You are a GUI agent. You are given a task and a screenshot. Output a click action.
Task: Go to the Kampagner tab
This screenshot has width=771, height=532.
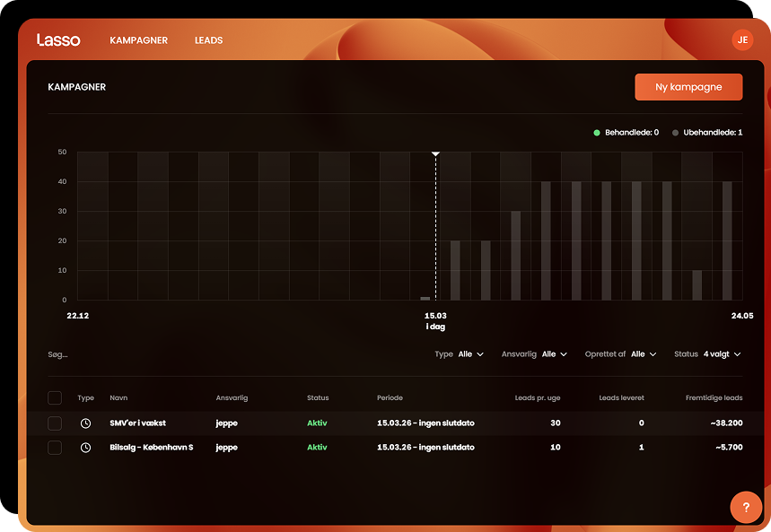point(138,40)
